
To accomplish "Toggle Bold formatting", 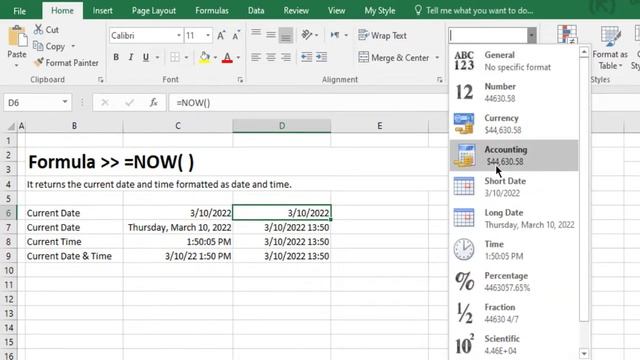I will click(116, 57).
